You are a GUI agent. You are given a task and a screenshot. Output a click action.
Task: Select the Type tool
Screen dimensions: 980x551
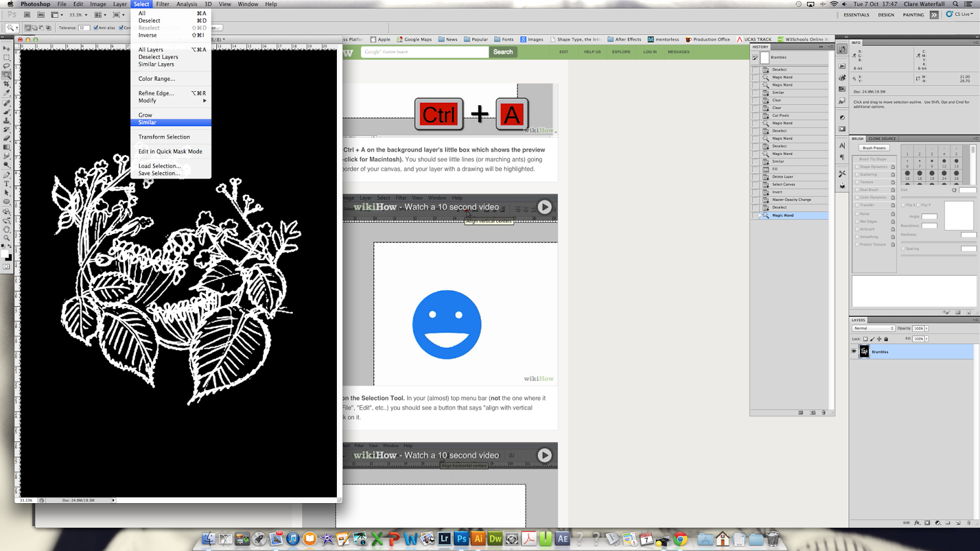[7, 184]
